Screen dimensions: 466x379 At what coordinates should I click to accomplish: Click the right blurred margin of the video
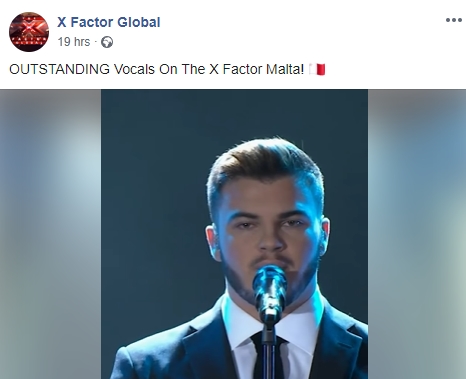417,234
